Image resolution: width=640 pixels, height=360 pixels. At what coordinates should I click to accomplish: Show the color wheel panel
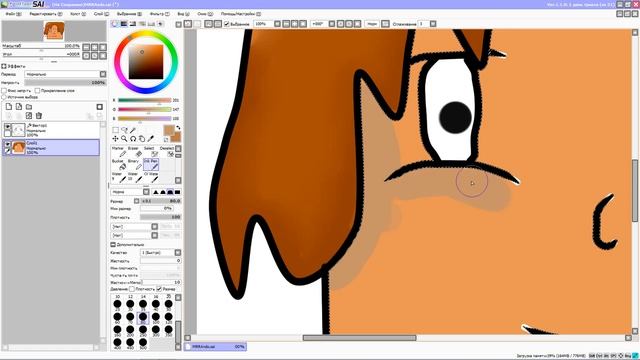coord(115,24)
